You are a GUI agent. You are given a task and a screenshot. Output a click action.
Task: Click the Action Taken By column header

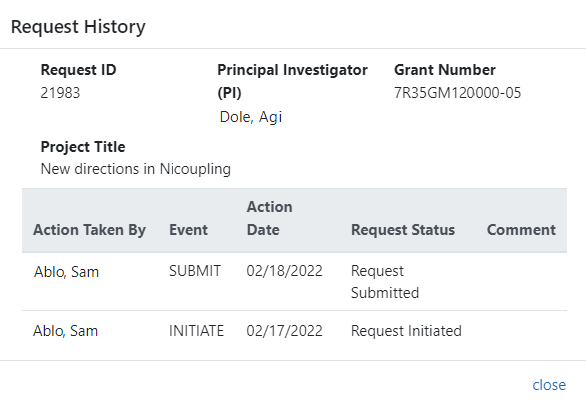[89, 230]
